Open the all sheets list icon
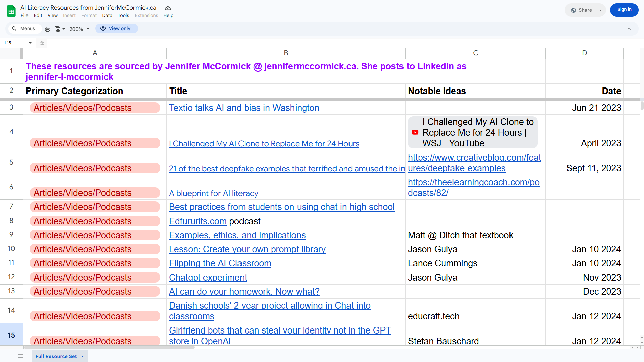This screenshot has height=362, width=644. tap(21, 356)
